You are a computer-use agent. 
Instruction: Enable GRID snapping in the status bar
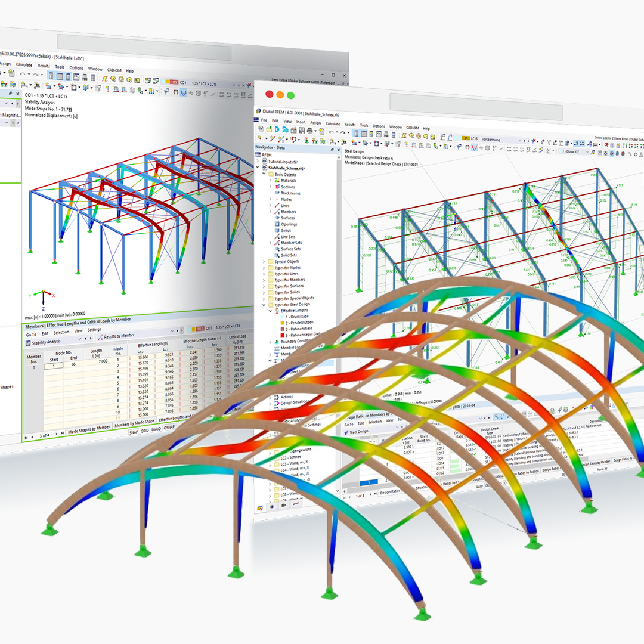tap(144, 430)
